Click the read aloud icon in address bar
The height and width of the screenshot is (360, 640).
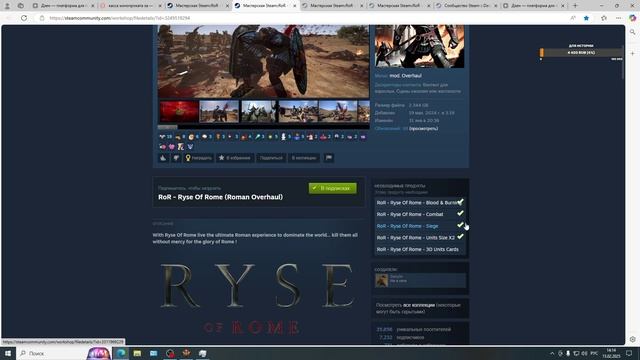tap(573, 18)
